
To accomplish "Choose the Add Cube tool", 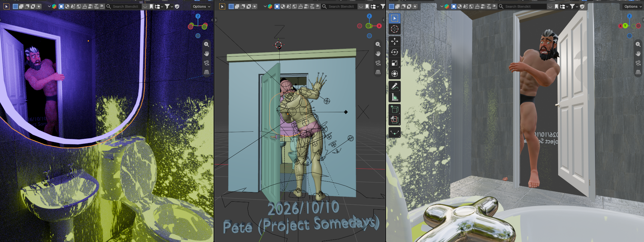I will tap(394, 109).
